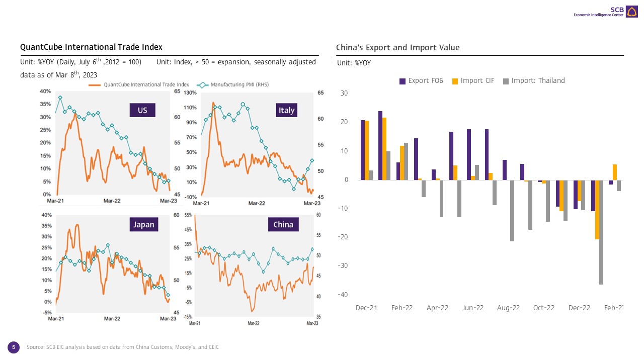Screen dimensions: 644x362
Task: Click the orange Import CIF legend swatch
Action: pyautogui.click(x=455, y=81)
